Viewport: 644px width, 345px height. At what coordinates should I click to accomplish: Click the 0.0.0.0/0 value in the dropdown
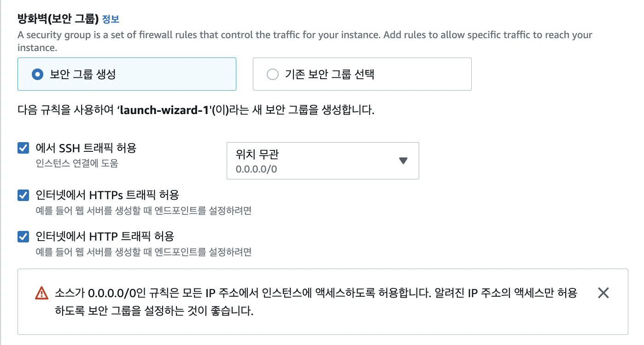(256, 169)
